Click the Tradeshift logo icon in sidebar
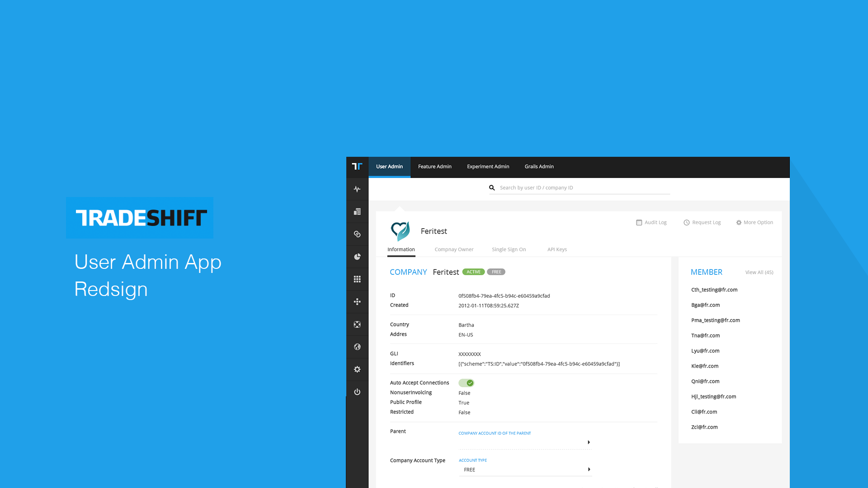 point(357,166)
